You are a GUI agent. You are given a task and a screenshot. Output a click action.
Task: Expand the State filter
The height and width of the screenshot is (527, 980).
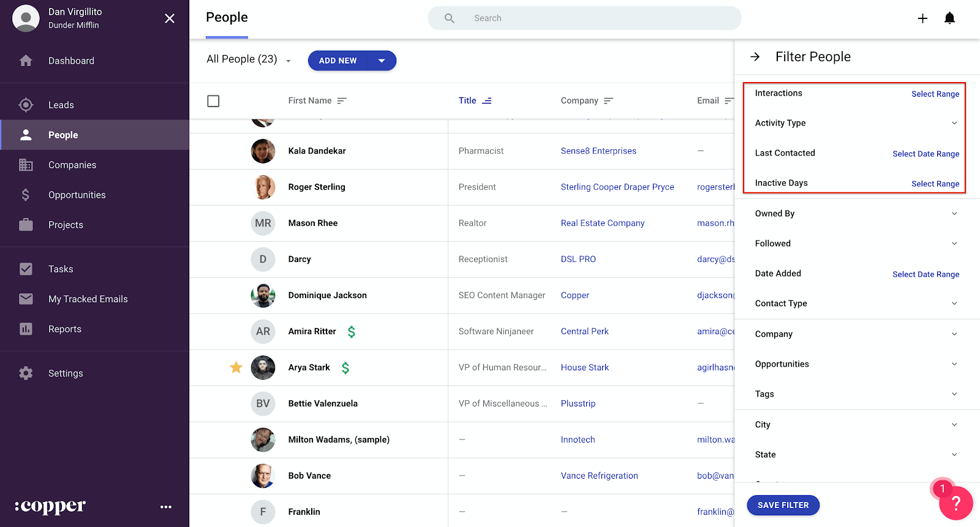[x=954, y=455]
